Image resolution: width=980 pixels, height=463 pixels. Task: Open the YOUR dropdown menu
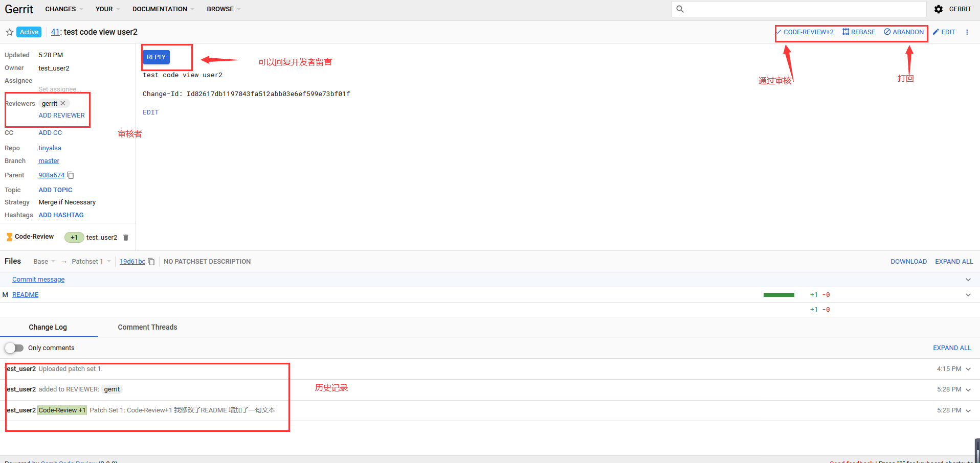[x=107, y=9]
